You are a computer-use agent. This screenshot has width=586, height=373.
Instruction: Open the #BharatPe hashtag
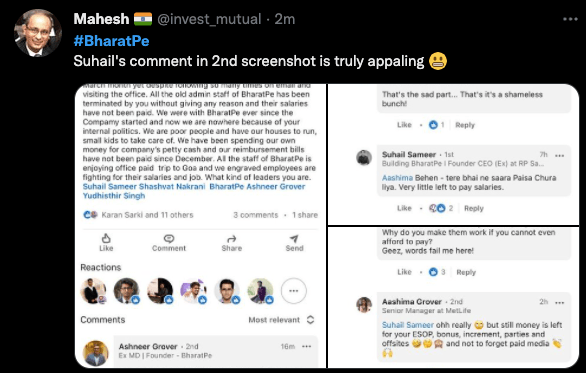pos(111,41)
